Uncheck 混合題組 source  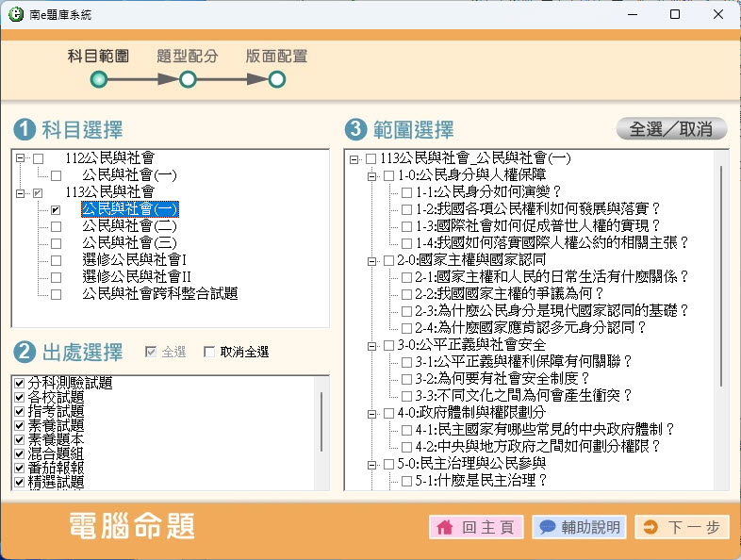coord(20,453)
